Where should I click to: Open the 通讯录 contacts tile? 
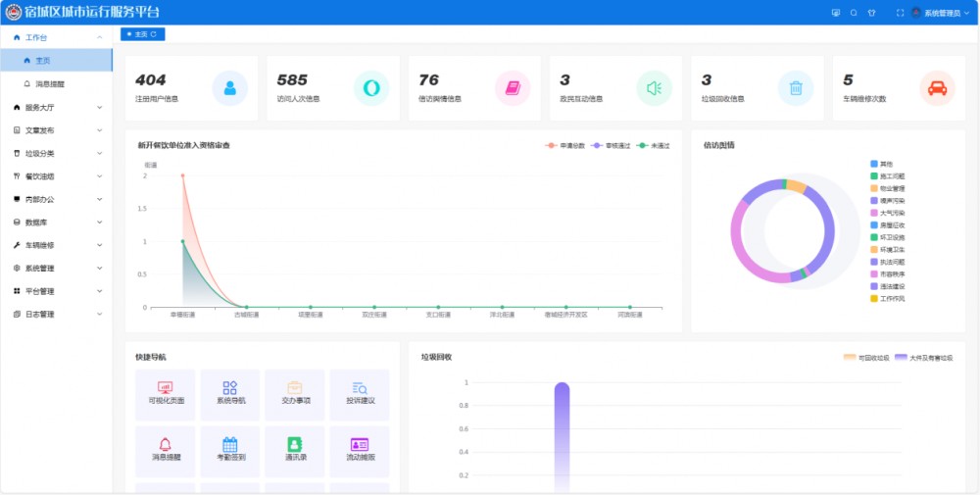[x=294, y=451]
